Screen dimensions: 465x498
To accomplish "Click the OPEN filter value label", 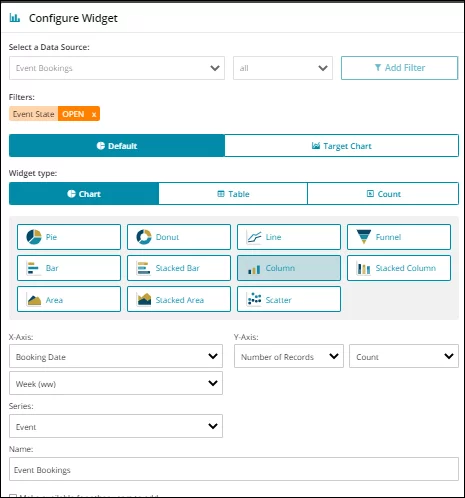I will 73,114.
